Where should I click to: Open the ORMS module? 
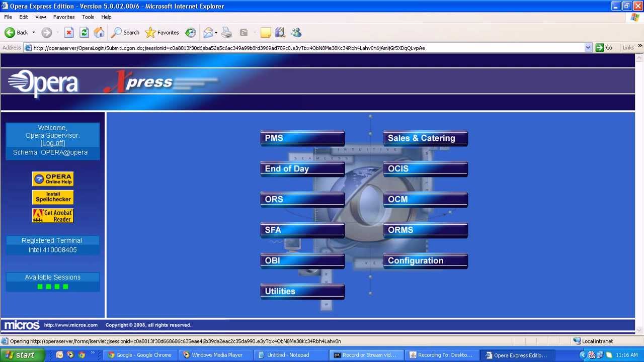pyautogui.click(x=426, y=230)
